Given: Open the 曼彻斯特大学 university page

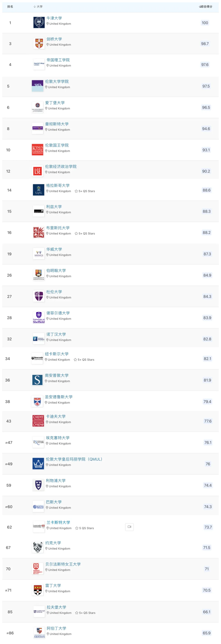Looking at the screenshot, I should click(57, 124).
